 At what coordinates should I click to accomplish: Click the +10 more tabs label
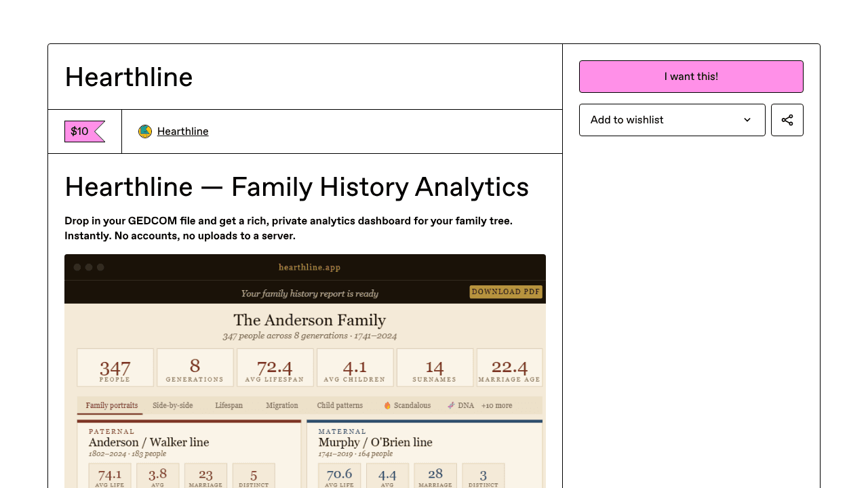pos(497,405)
